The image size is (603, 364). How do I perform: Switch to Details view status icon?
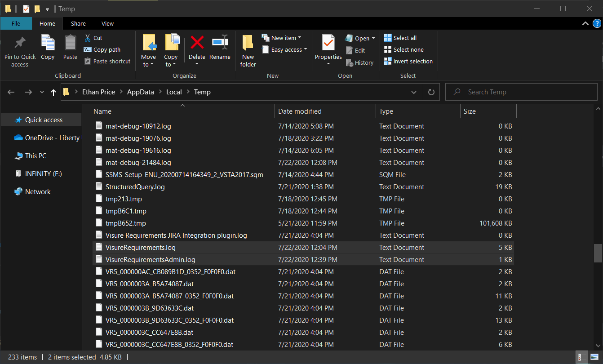[x=582, y=357]
